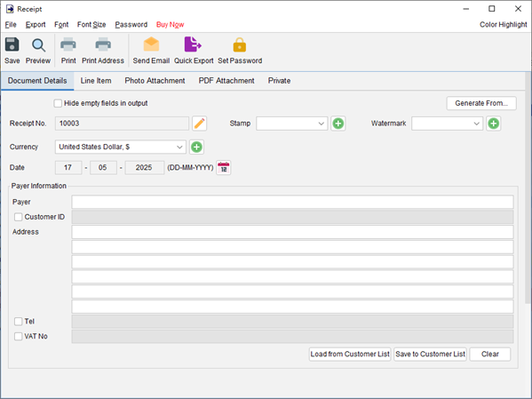The width and height of the screenshot is (532, 399).
Task: Switch to the Line Item tab
Action: coord(96,81)
